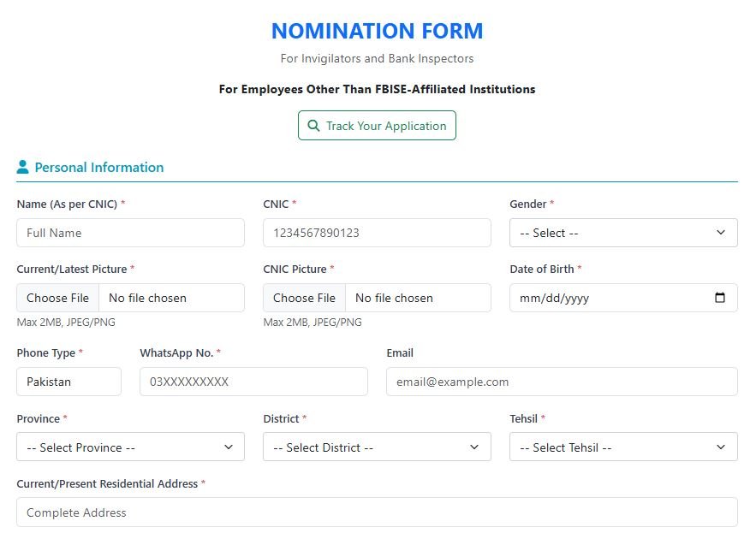Expand the Select Tehsil dropdown
The image size is (756, 533).
pyautogui.click(x=623, y=447)
